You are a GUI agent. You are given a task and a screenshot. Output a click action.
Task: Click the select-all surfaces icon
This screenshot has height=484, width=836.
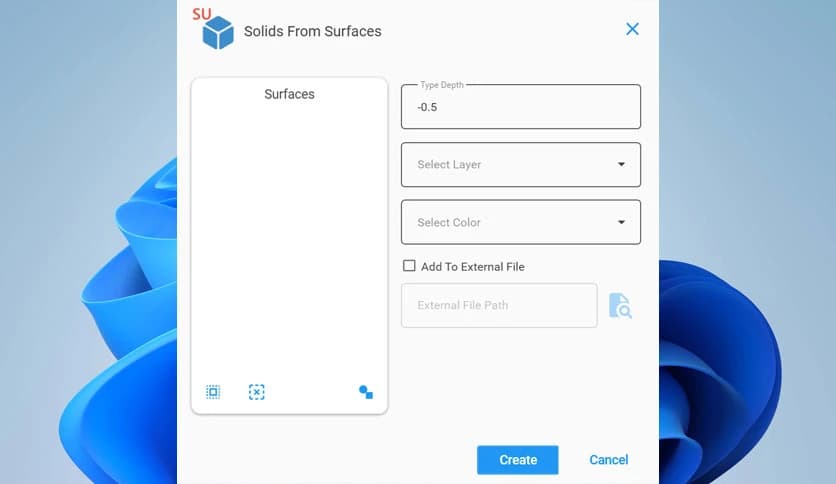click(x=213, y=392)
